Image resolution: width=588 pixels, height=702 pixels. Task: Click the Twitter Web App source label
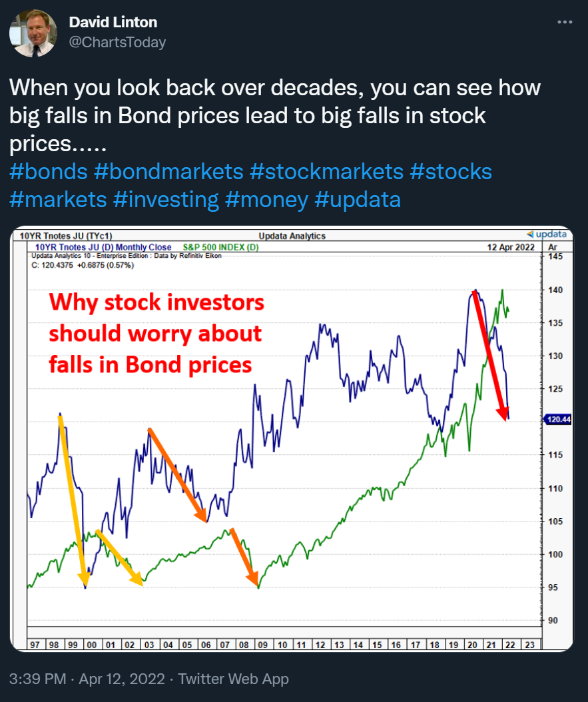234,679
